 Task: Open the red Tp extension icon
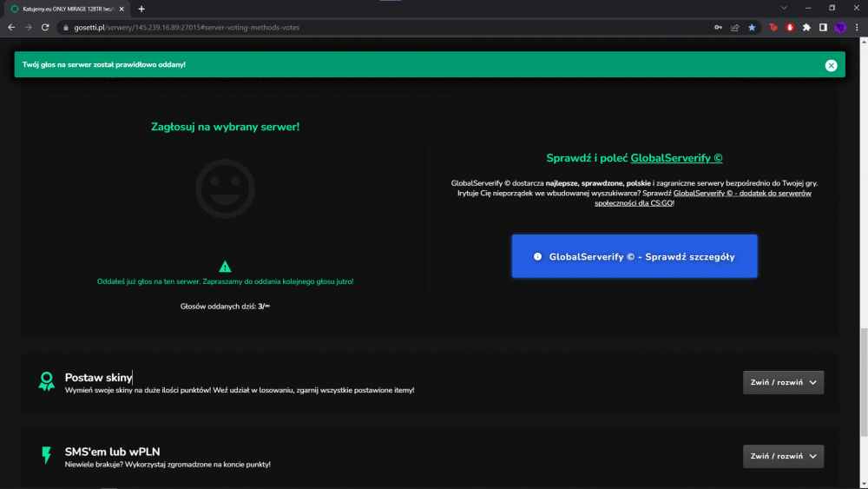(773, 27)
